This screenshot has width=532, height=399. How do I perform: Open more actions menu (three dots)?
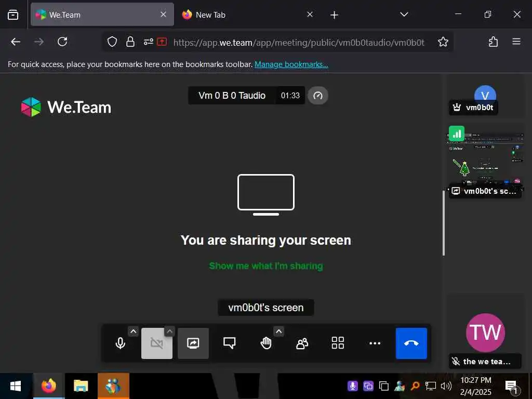[375, 343]
